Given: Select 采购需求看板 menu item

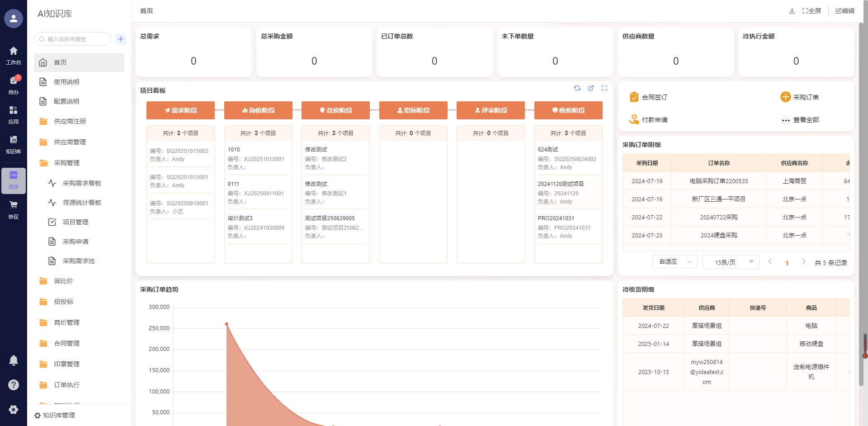Looking at the screenshot, I should point(82,183).
